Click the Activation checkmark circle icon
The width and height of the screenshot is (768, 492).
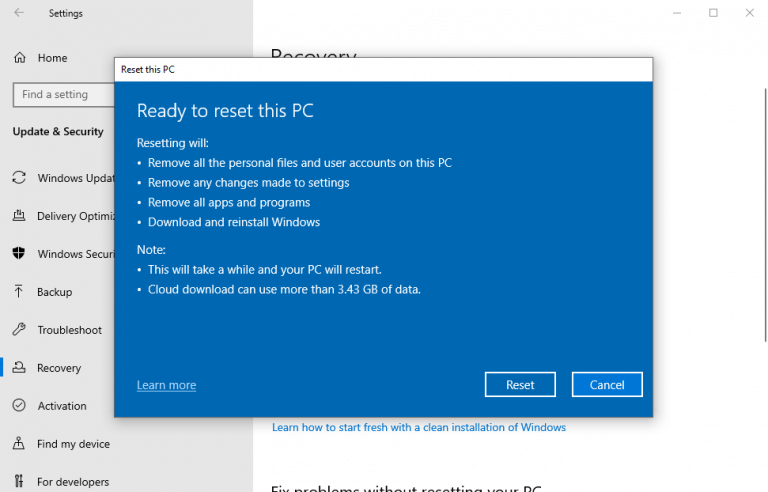[x=19, y=405]
